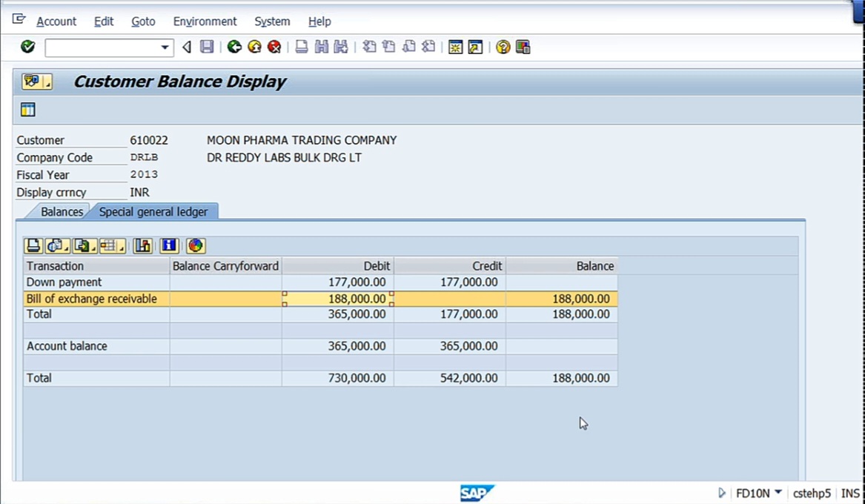Open the command field history dropdown

(165, 47)
